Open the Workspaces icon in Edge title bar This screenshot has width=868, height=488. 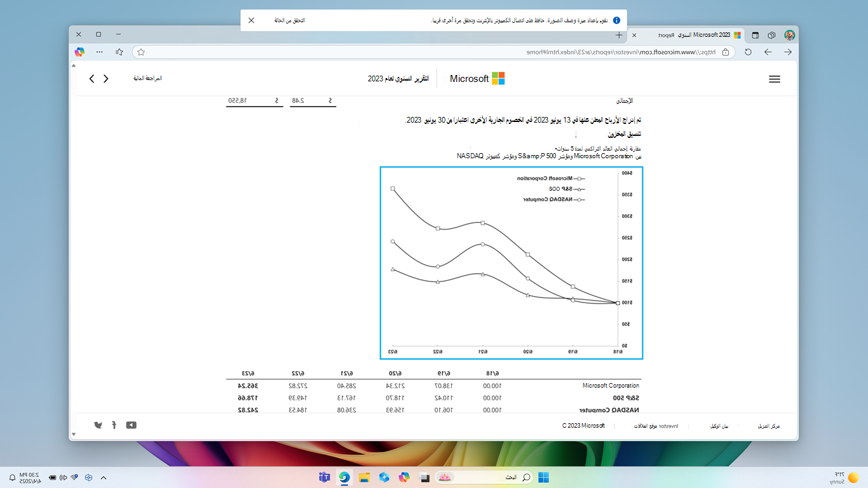(771, 35)
